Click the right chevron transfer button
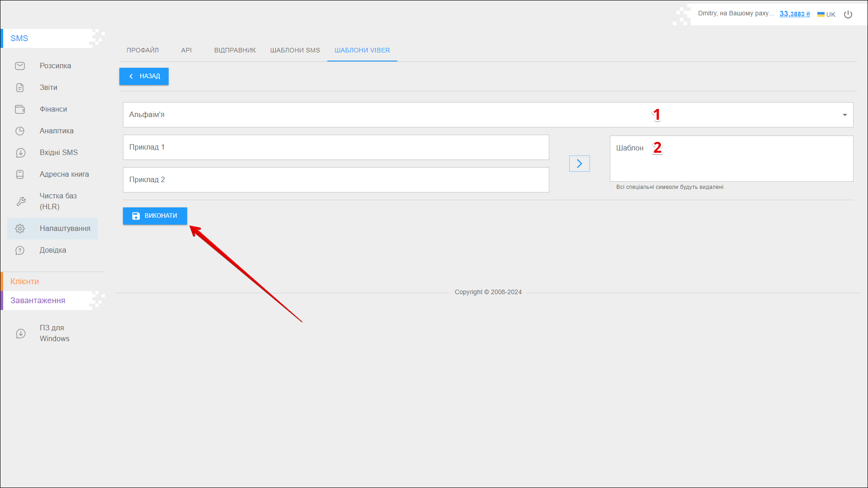 [x=579, y=164]
